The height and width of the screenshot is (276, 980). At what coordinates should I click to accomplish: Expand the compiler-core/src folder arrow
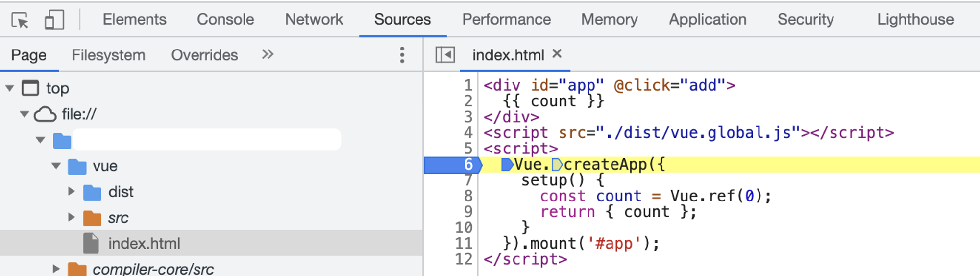(x=56, y=269)
